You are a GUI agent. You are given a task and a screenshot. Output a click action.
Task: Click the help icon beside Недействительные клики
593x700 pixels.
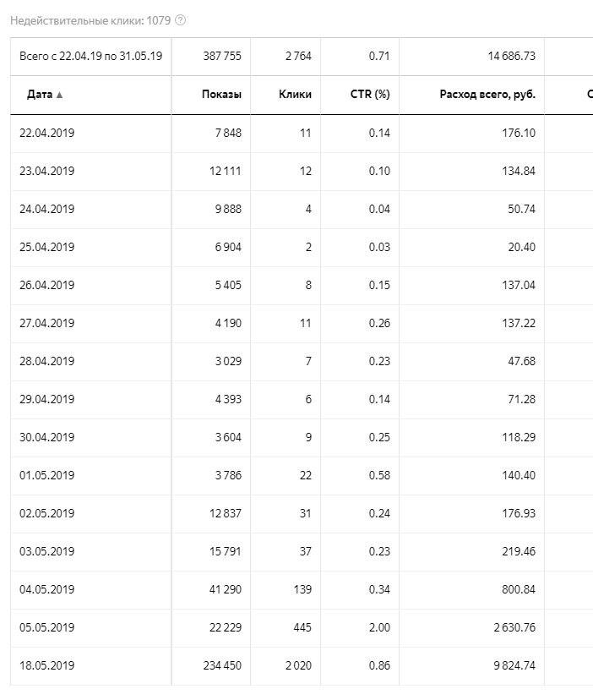(x=180, y=20)
